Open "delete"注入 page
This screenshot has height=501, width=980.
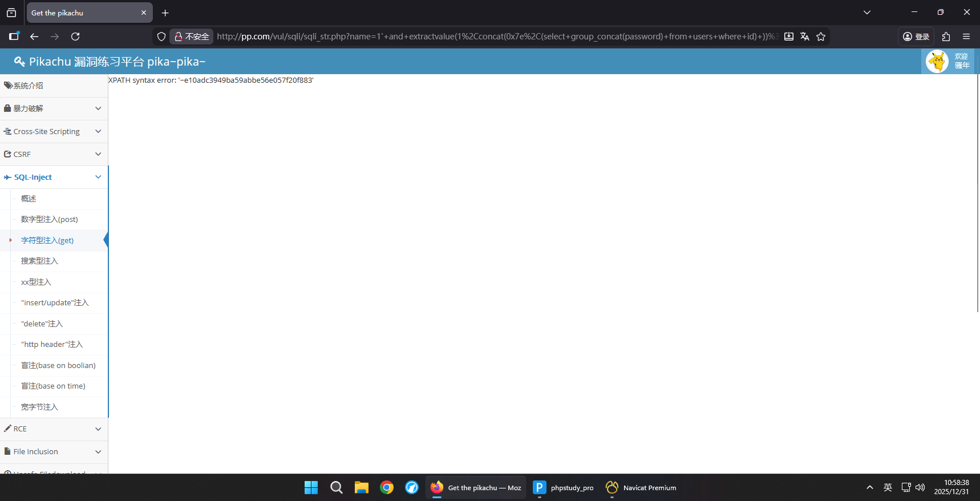tap(42, 324)
